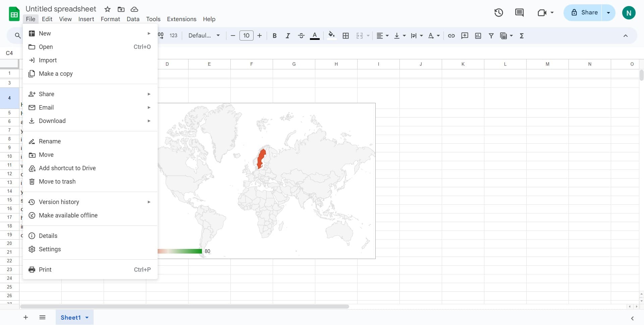Click the Share button

click(584, 13)
